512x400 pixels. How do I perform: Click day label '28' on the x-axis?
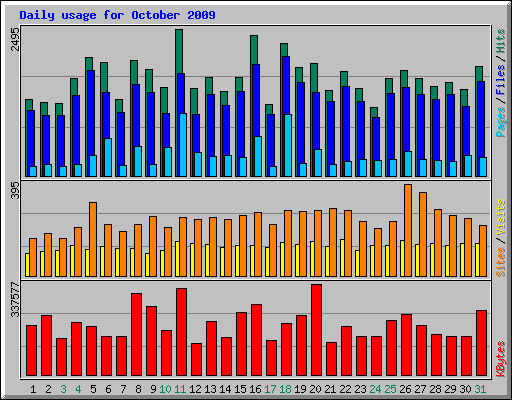[x=435, y=389]
